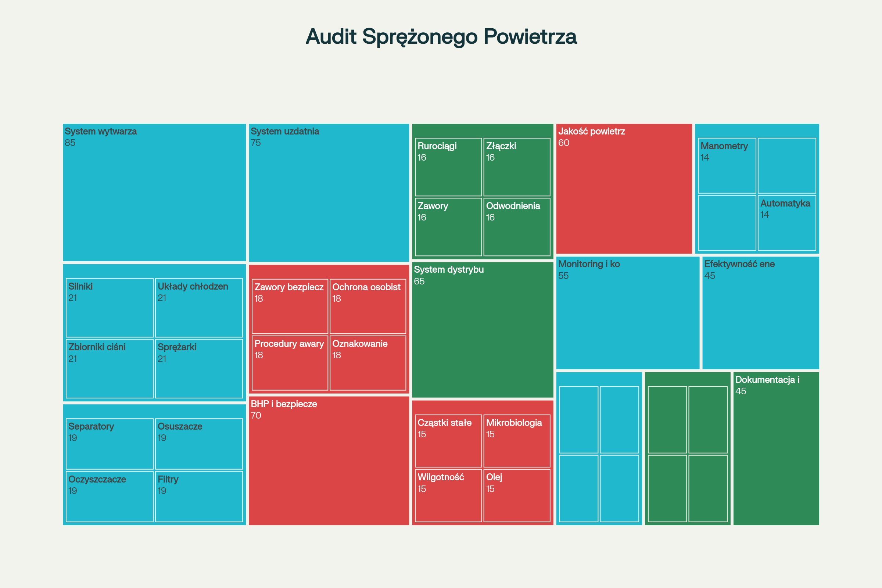
Task: Select the Filtry 19 cell
Action: 199,496
